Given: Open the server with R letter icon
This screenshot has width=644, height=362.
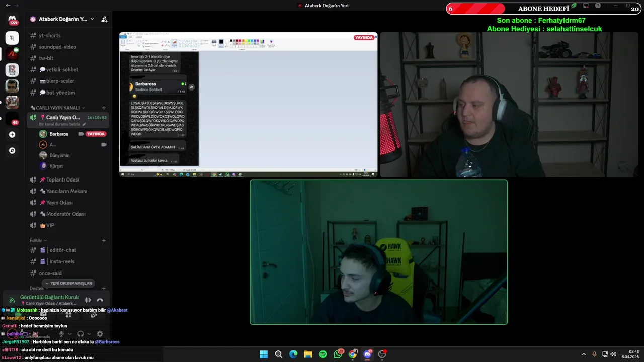Looking at the screenshot, I should tap(12, 70).
